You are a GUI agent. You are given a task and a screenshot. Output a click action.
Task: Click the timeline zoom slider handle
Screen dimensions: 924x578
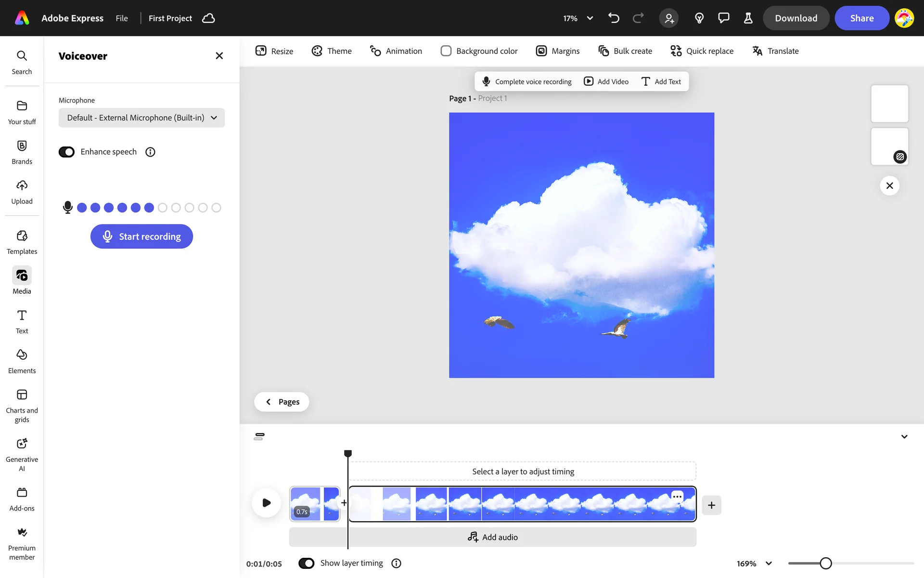(826, 563)
